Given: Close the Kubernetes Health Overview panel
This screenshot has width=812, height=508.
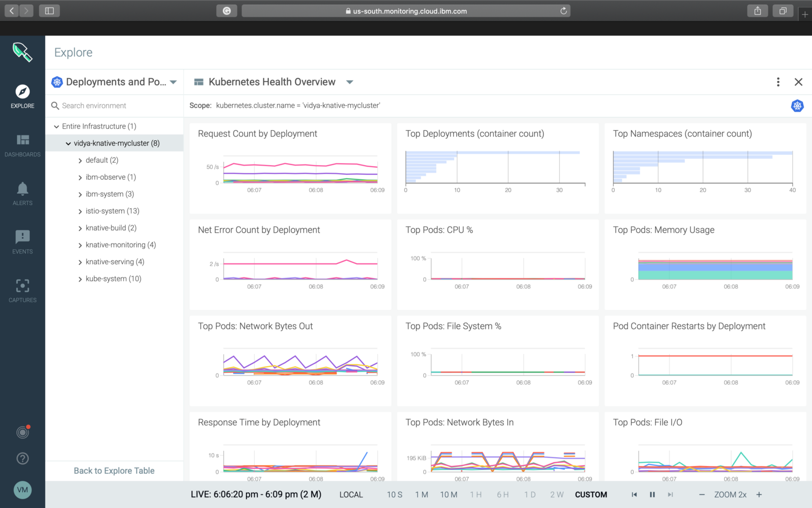Looking at the screenshot, I should click(x=798, y=82).
